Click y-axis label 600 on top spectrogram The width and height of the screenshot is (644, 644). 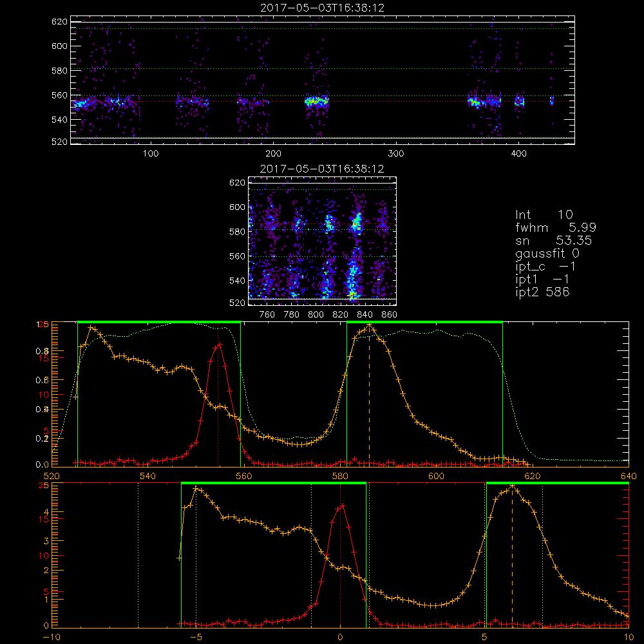[x=59, y=46]
